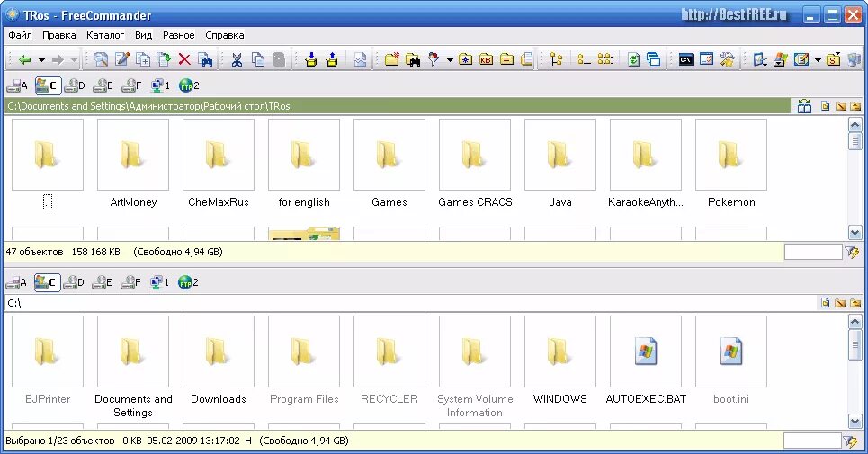Screen dimensions: 868x454
Task: Click the layout edit pencil window icon
Action: [801, 59]
